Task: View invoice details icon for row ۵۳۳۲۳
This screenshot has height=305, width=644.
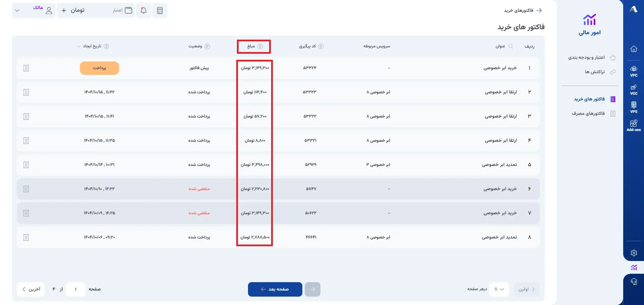Action: (x=26, y=92)
